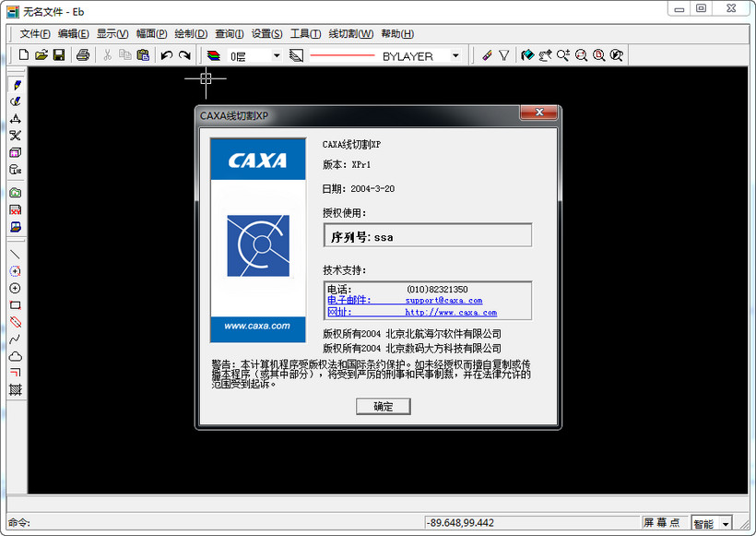Save the drawing with the floppy icon

click(59, 55)
